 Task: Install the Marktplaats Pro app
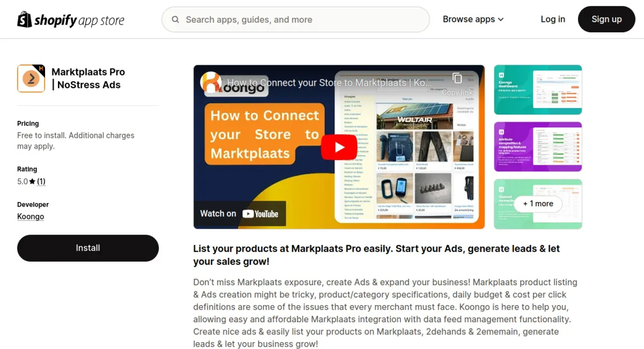(x=88, y=248)
